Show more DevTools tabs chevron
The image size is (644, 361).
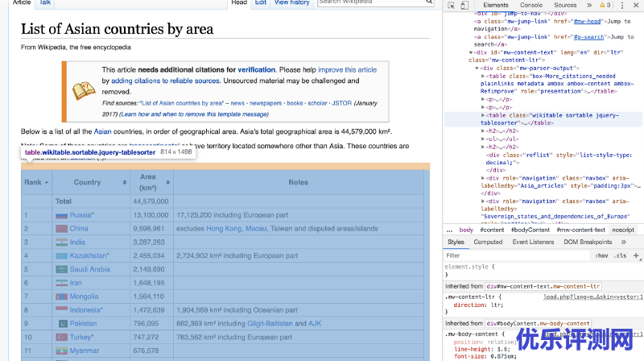(589, 6)
